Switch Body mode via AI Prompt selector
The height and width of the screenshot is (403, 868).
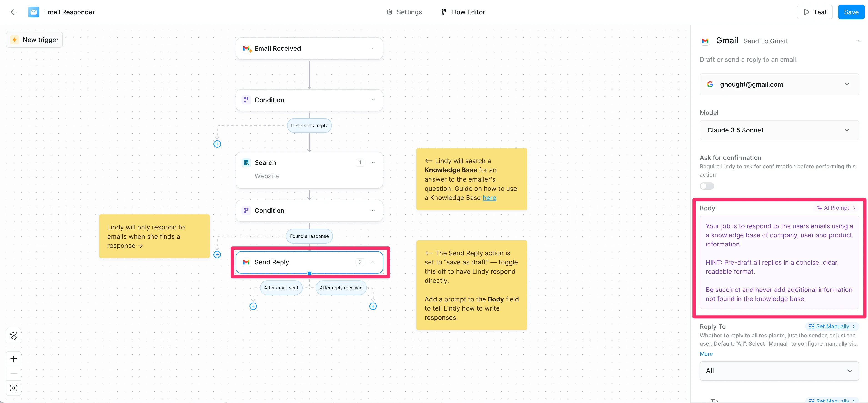(x=836, y=208)
